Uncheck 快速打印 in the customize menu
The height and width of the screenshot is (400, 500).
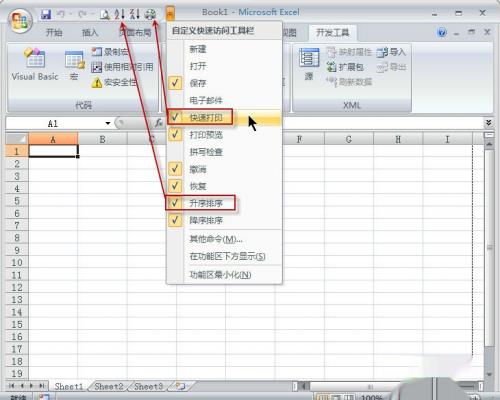click(x=224, y=117)
